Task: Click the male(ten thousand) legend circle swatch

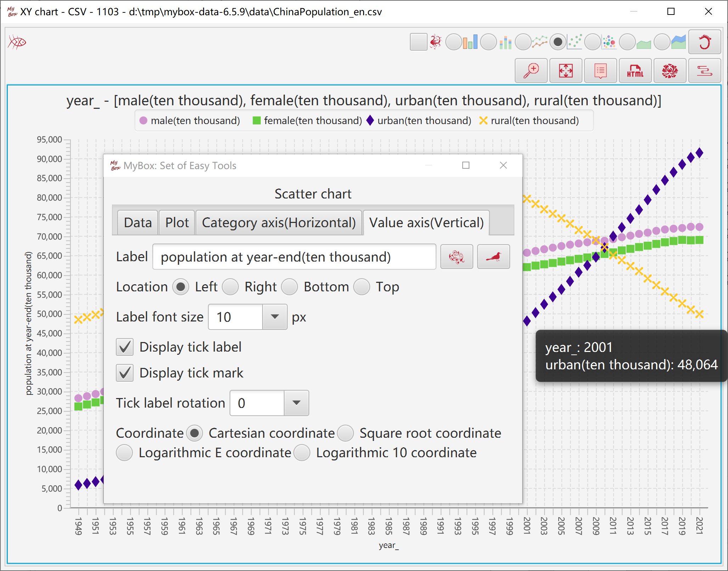Action: tap(143, 121)
